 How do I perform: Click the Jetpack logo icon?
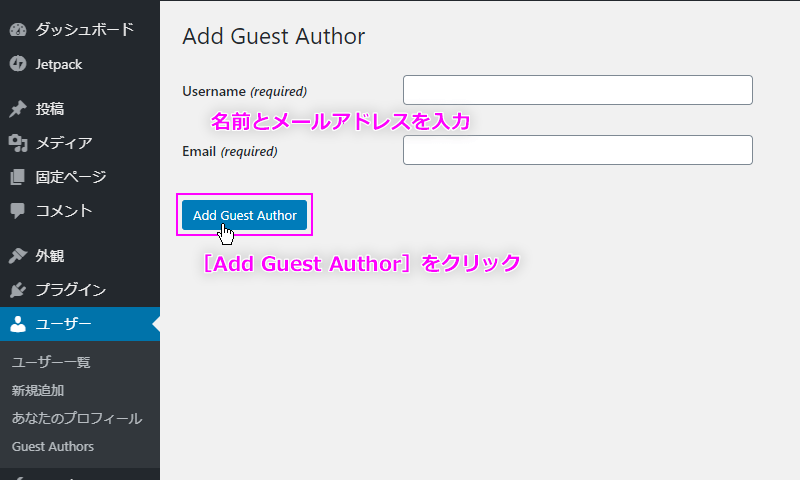(18, 64)
